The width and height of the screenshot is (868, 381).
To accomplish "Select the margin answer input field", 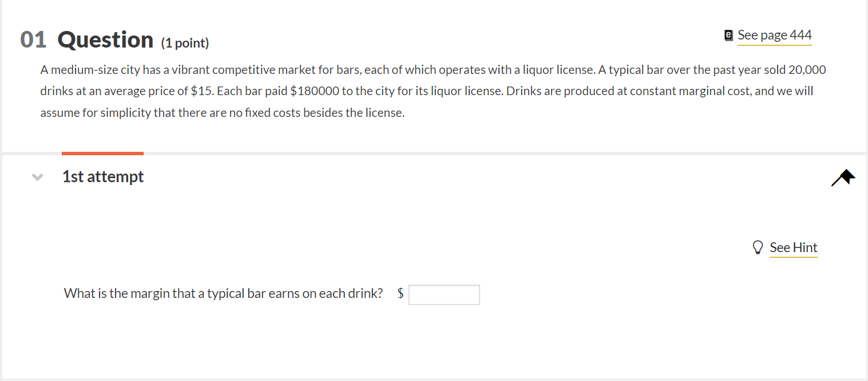I will (444, 294).
